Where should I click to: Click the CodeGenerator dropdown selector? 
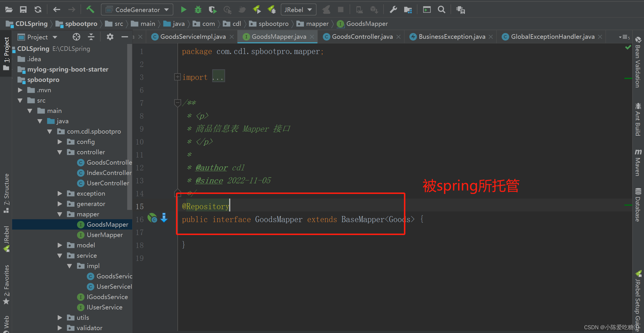pos(138,10)
